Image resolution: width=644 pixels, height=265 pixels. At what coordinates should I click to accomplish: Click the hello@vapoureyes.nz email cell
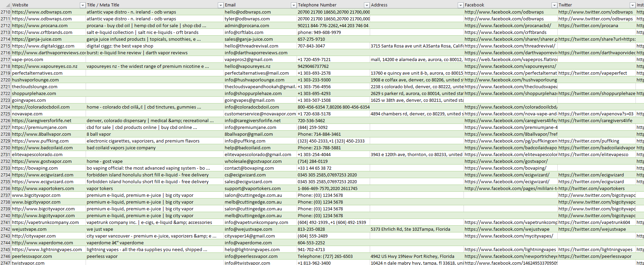(x=260, y=66)
